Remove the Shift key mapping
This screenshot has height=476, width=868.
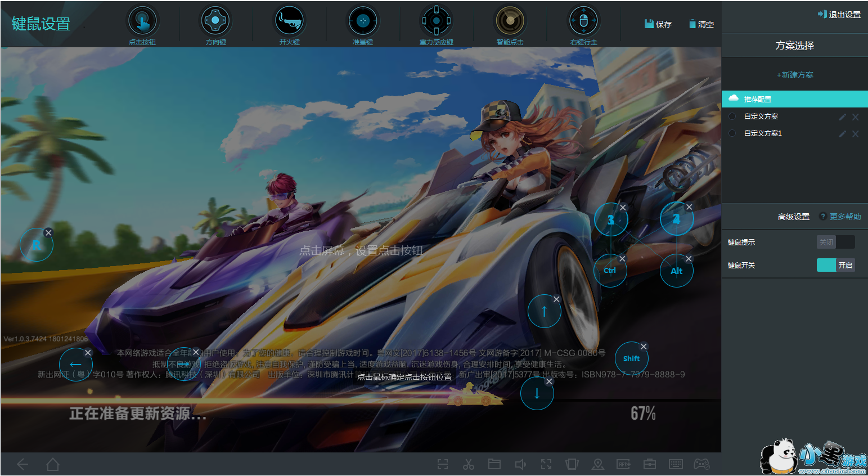[x=644, y=347]
